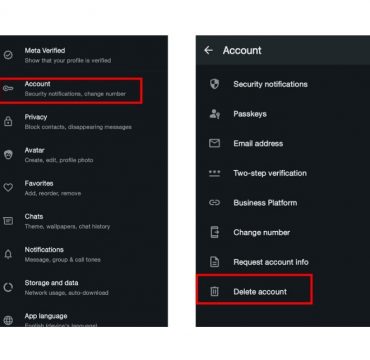
Task: Open Chats settings
Action: tap(84, 221)
